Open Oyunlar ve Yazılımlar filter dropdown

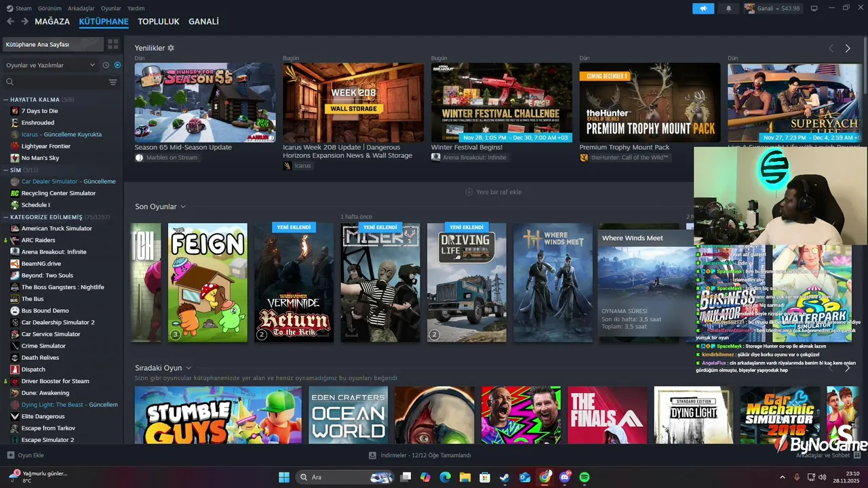[50, 65]
